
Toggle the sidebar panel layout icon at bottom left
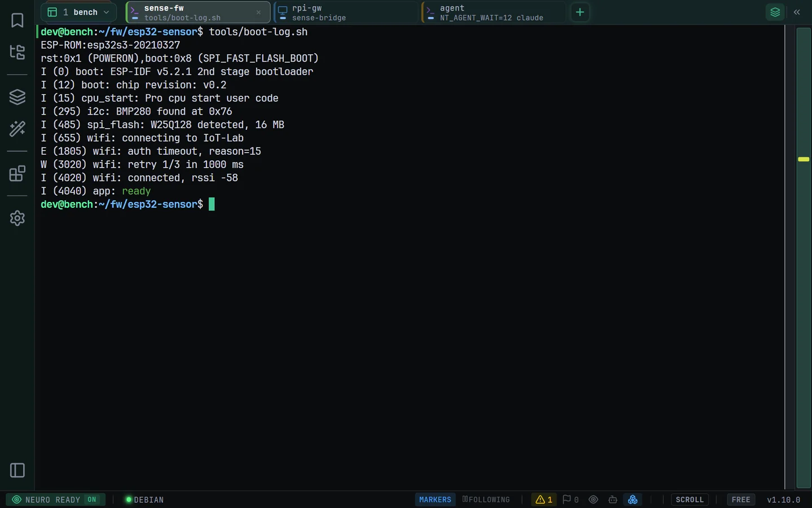(x=17, y=470)
